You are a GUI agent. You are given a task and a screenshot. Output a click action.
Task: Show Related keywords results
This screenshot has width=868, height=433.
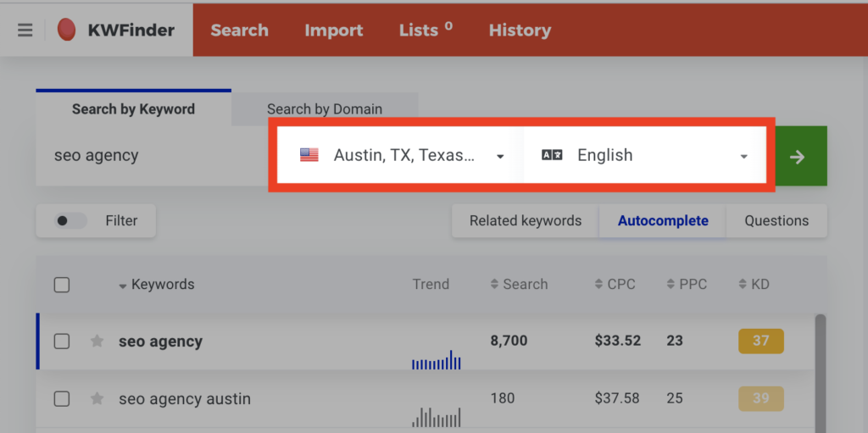[x=526, y=221]
